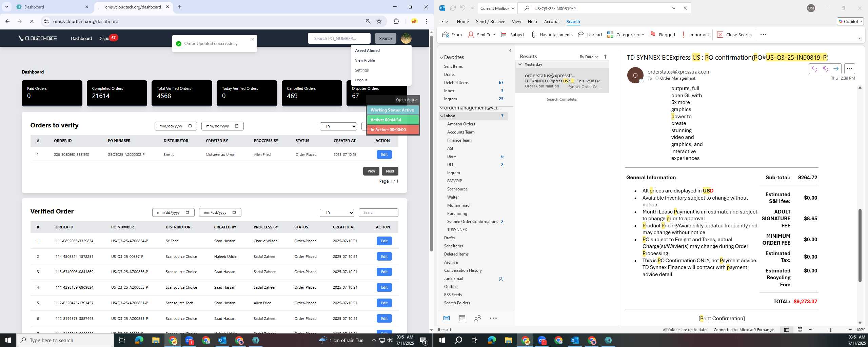868x347 pixels.
Task: Click the browser back arrow
Action: pyautogui.click(x=7, y=21)
